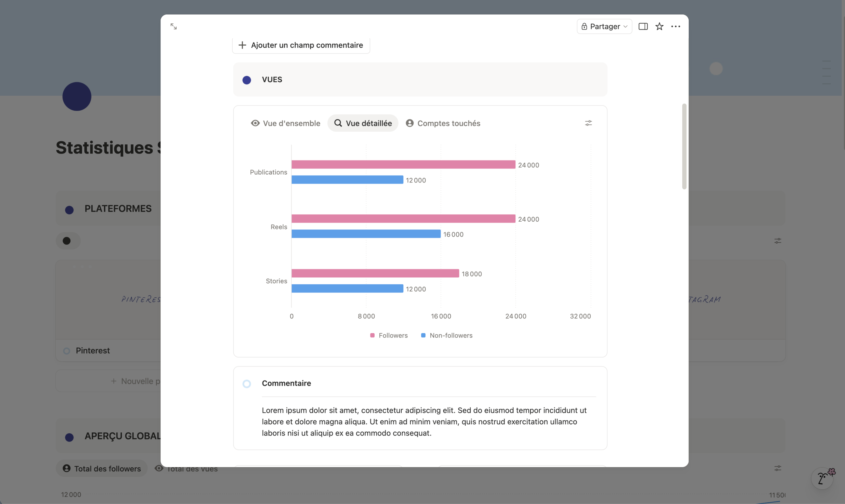Click the blue dot icon beside VUES
Screen dimensions: 845x504
click(247, 80)
